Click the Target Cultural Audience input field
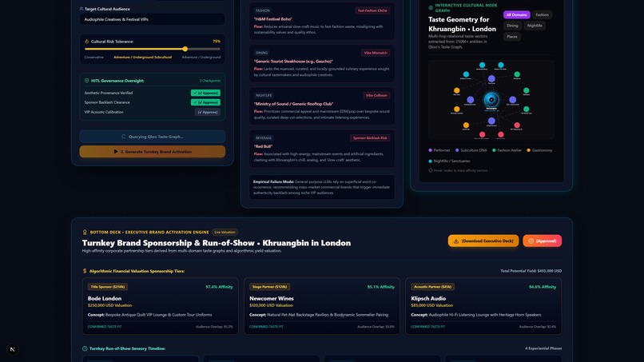Image resolution: width=644 pixels, height=362 pixels. pos(153,19)
